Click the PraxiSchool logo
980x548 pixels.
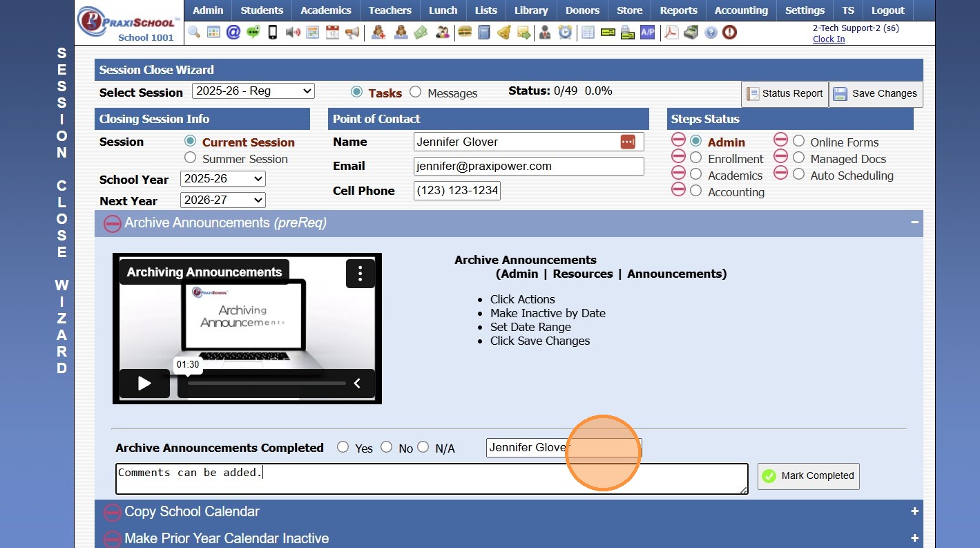coord(129,22)
